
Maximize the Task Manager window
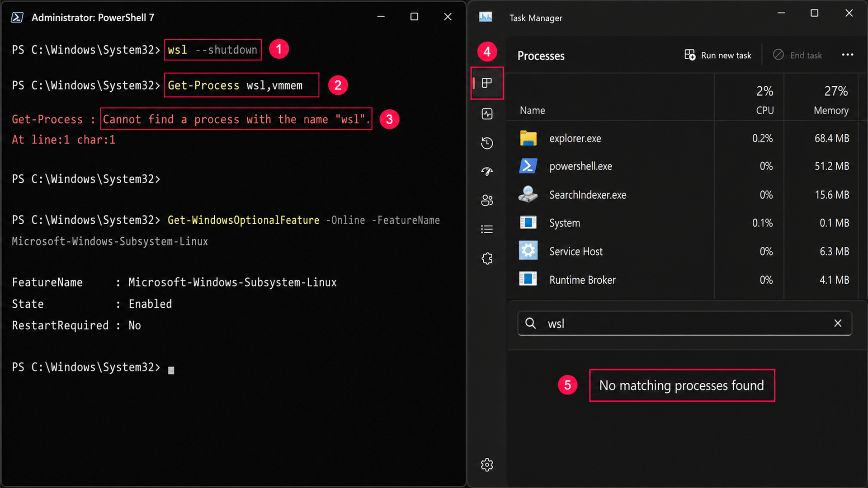click(814, 13)
